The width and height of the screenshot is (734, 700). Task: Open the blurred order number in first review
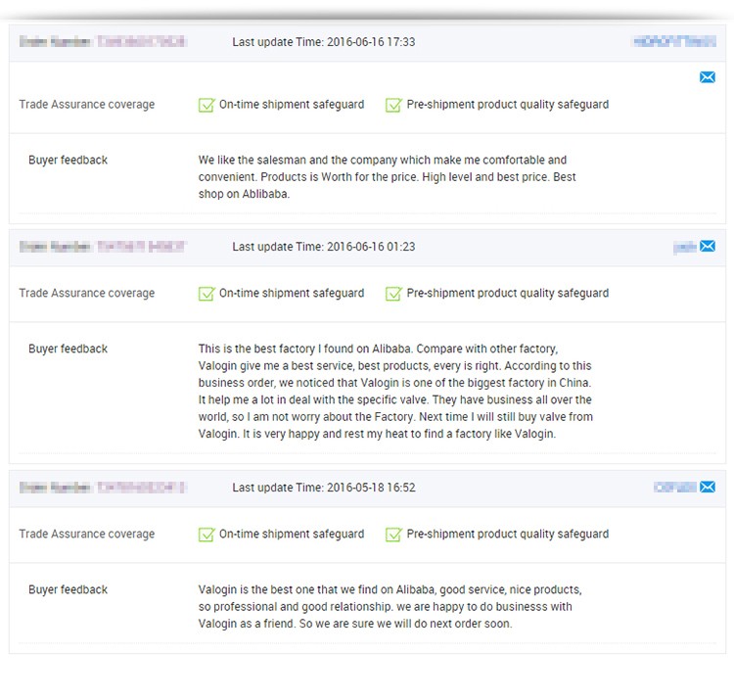(x=141, y=42)
